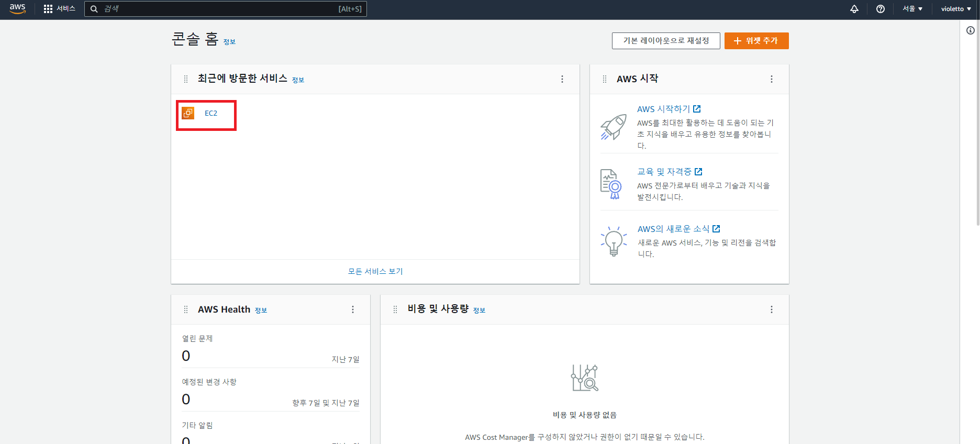This screenshot has width=980, height=444.
Task: Click the 위젯 추가 button
Action: [756, 41]
